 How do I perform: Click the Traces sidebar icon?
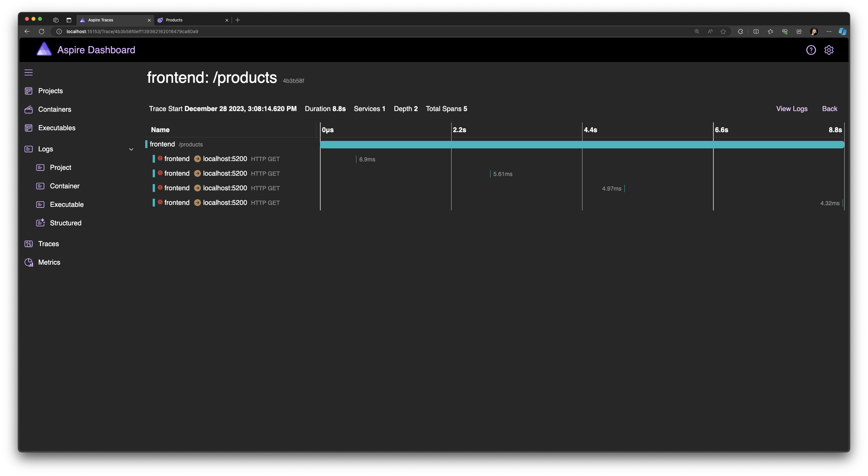point(29,244)
